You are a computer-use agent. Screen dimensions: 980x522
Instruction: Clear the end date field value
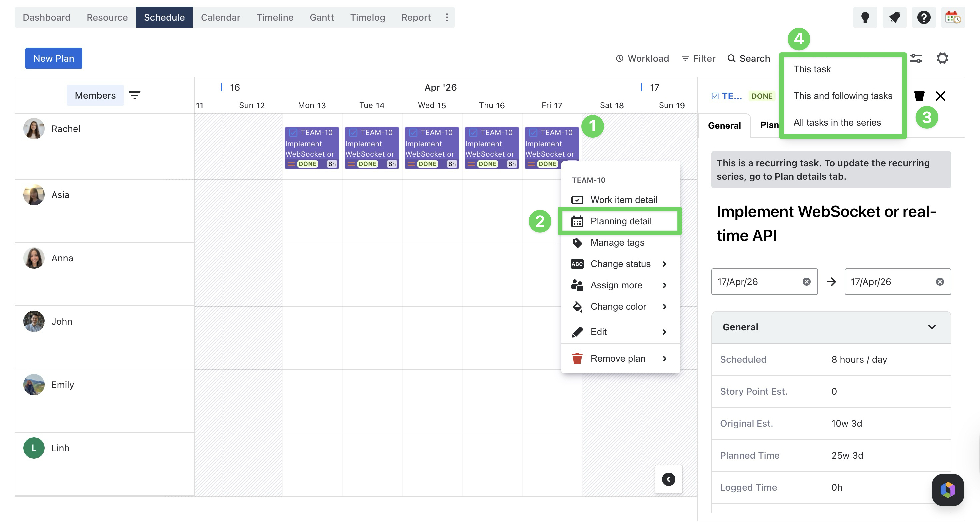(x=940, y=282)
